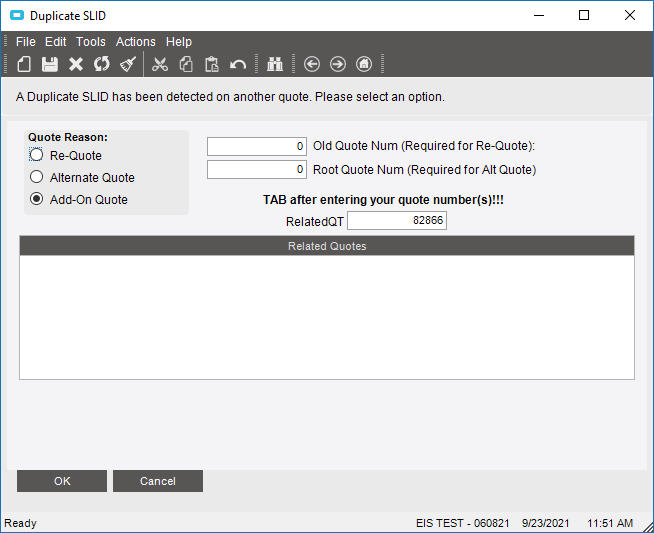
Task: Minimize the Duplicate SLID window
Action: click(x=539, y=15)
